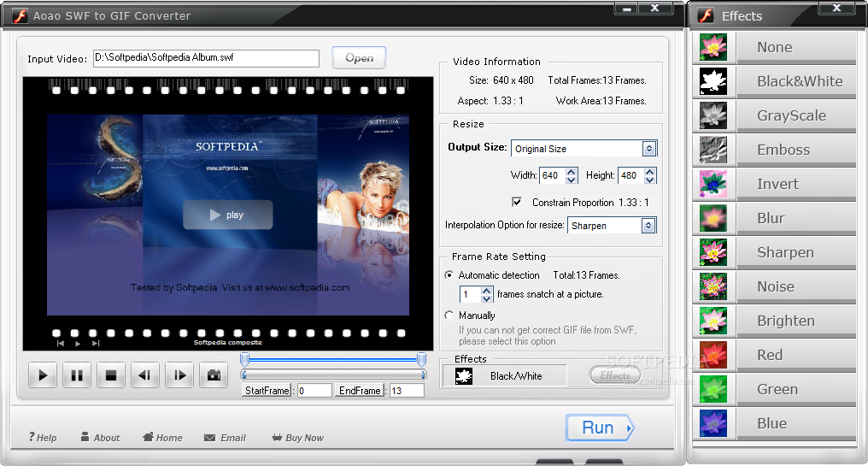Capture snapshot with camera icon
Image resolution: width=868 pixels, height=466 pixels.
click(214, 375)
